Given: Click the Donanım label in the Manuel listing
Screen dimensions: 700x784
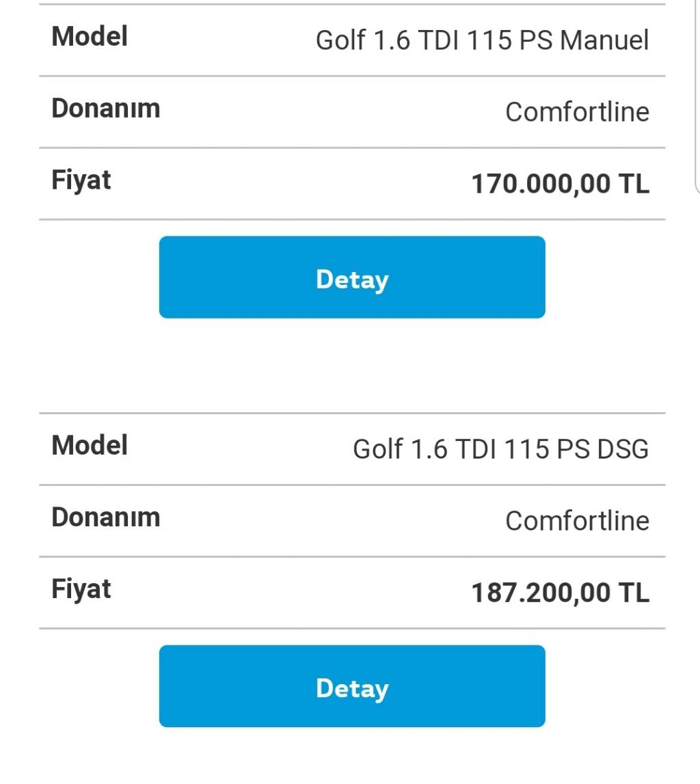Looking at the screenshot, I should [106, 109].
